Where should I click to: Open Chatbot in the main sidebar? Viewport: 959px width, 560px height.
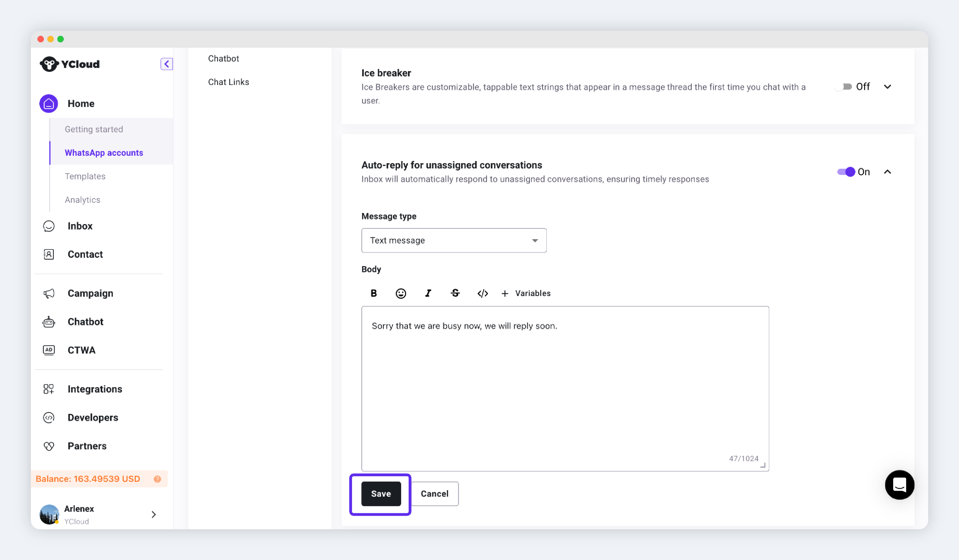[x=85, y=321]
